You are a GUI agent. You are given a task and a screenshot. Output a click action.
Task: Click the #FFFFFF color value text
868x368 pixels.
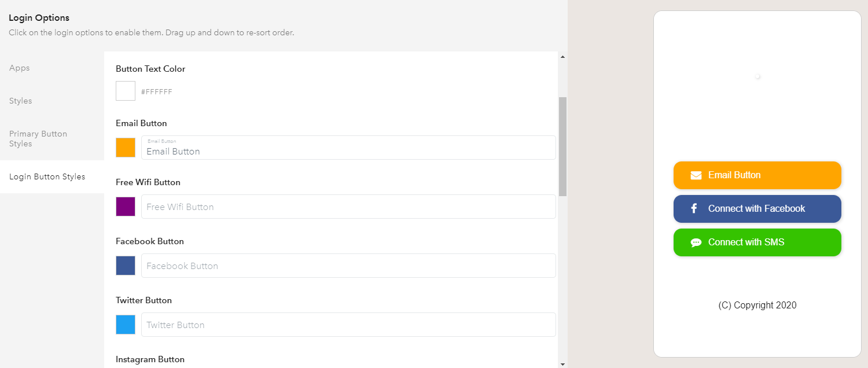[157, 92]
